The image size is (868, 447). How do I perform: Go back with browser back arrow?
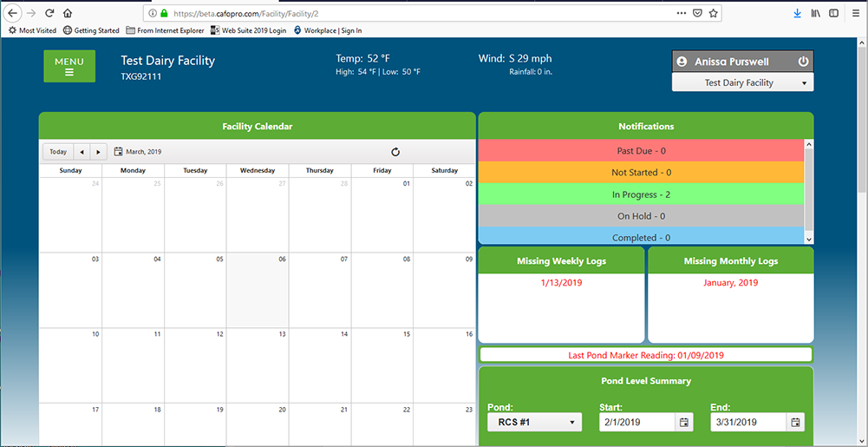pos(14,13)
